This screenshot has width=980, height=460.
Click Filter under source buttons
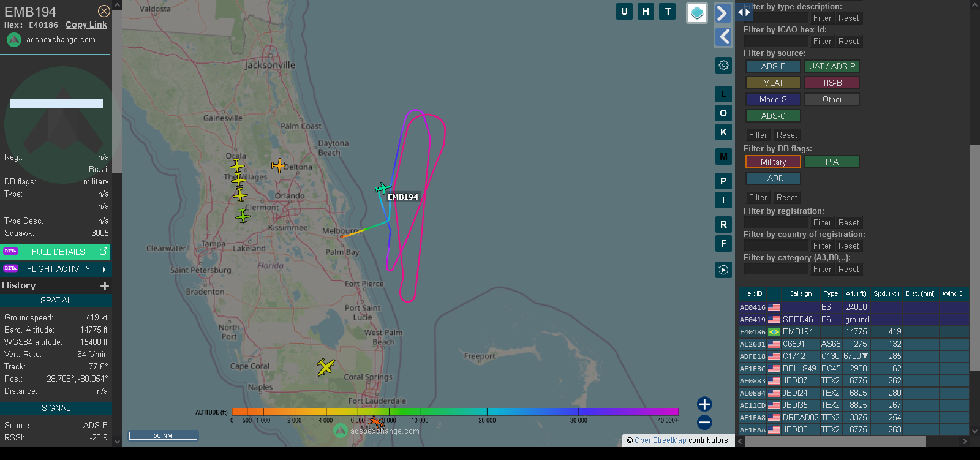[x=758, y=135]
